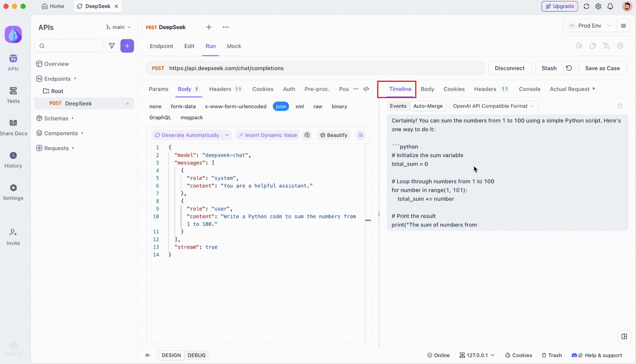The width and height of the screenshot is (636, 364).
Task: Open the Console tab
Action: pos(529,89)
